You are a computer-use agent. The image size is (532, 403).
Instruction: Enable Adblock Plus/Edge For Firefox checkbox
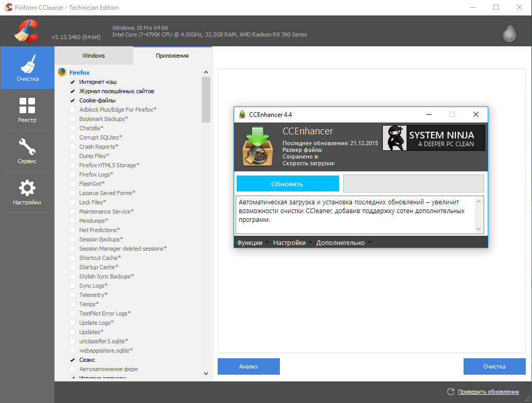[x=73, y=110]
